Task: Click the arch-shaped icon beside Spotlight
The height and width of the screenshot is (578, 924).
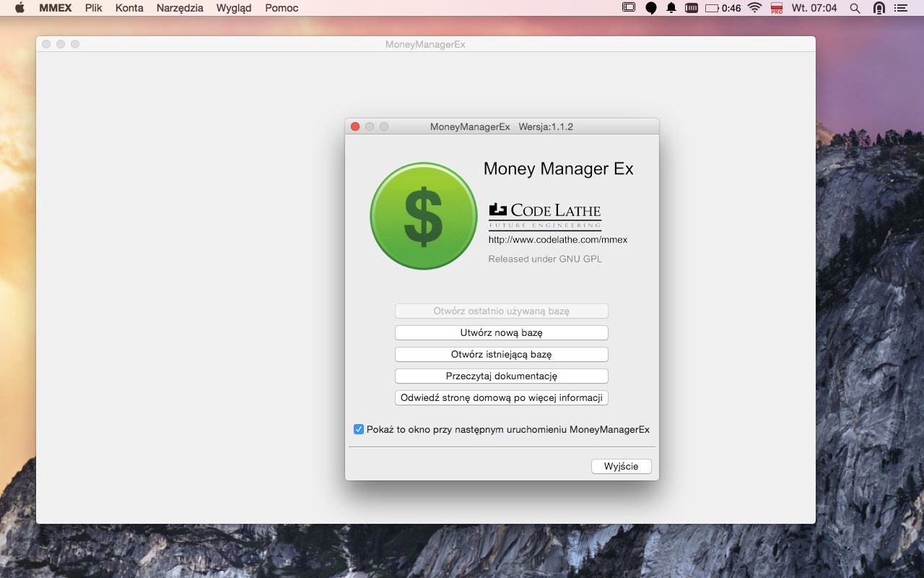Action: coord(879,8)
